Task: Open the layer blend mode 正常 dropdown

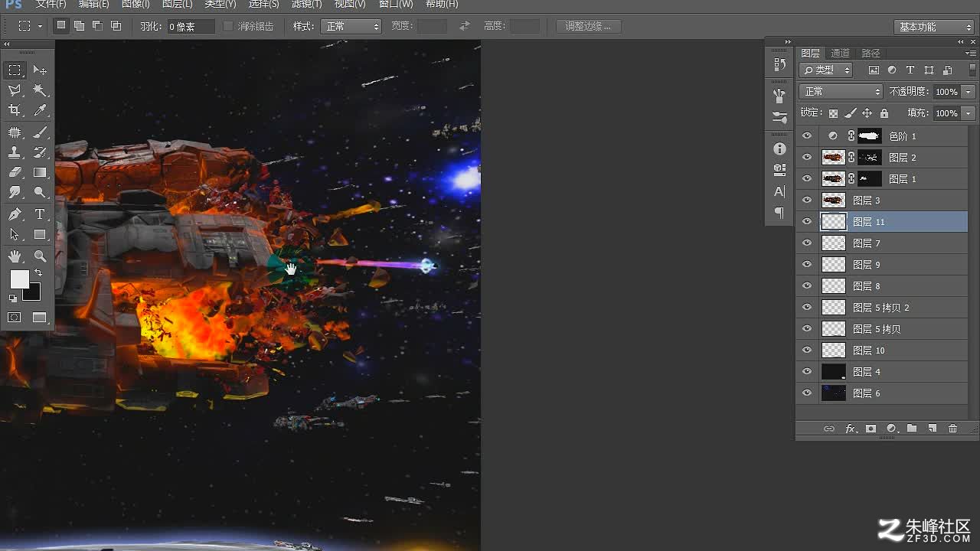Action: point(841,92)
